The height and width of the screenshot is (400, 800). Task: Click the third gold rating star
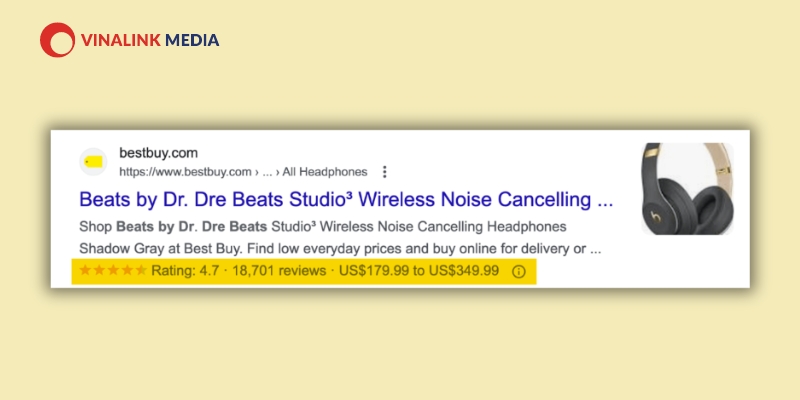(113, 270)
